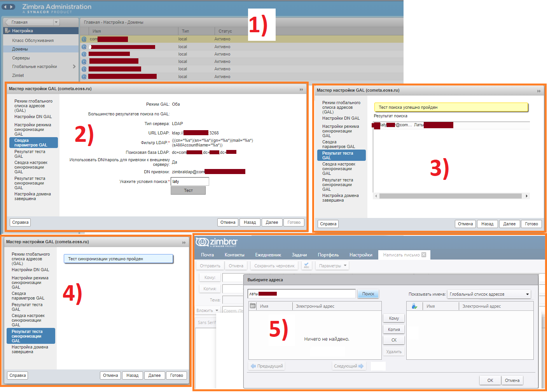Click the Следующий page button
This screenshot has width=547, height=392.
[x=349, y=366]
